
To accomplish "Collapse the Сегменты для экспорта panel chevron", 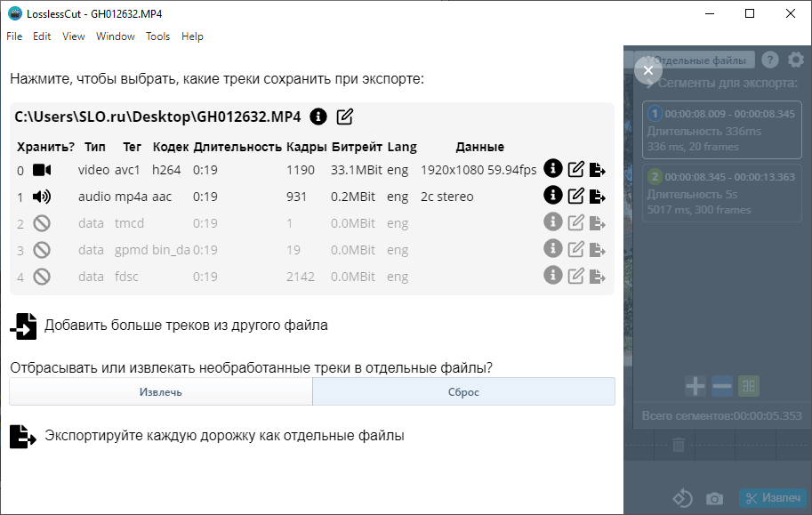I will [649, 84].
